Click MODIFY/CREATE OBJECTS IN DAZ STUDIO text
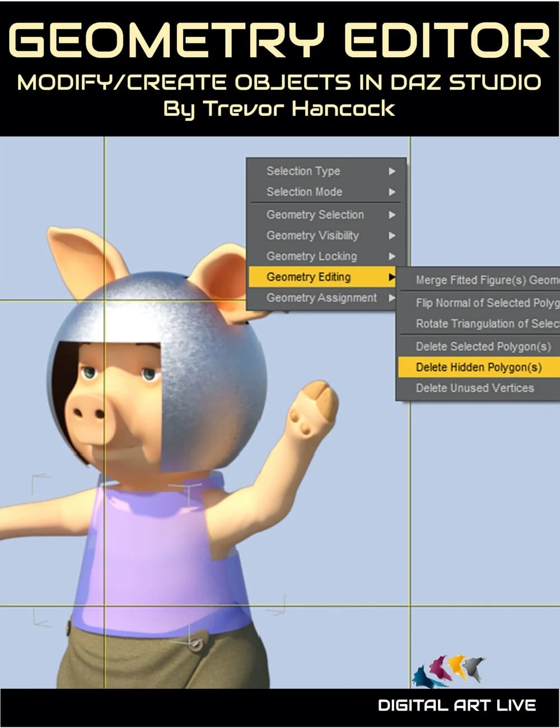The height and width of the screenshot is (728, 560). 279,82
